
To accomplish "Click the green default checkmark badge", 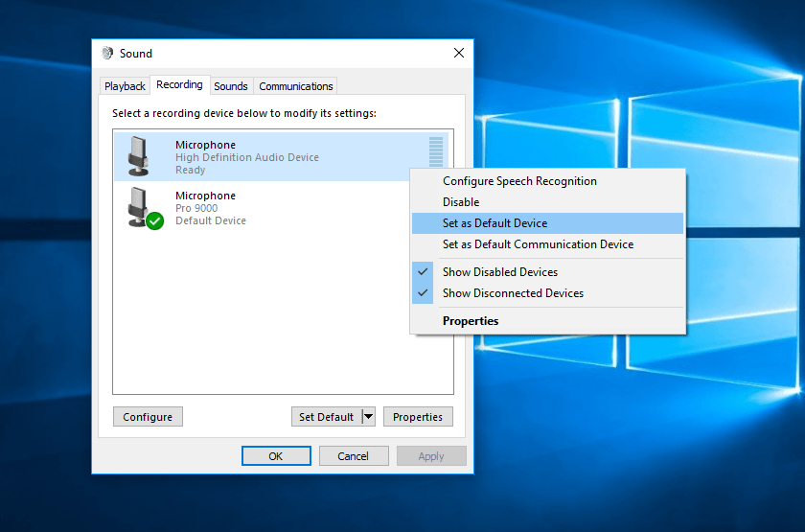I will point(154,220).
